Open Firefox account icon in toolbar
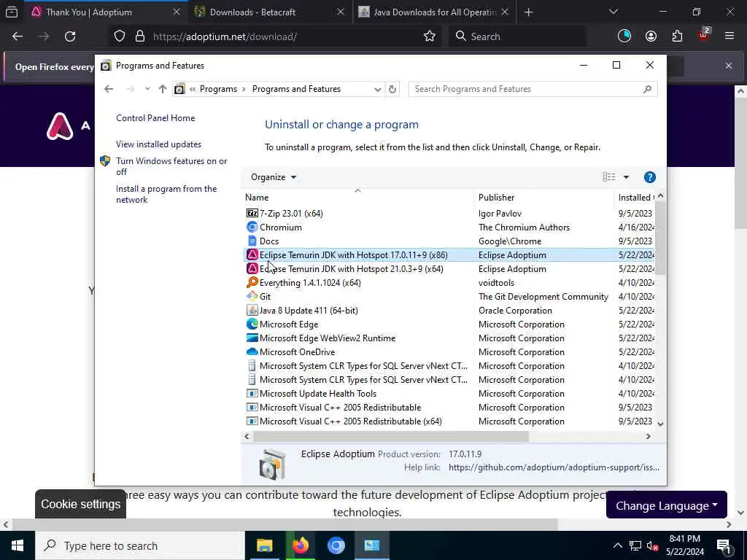The image size is (747, 560). tap(651, 36)
